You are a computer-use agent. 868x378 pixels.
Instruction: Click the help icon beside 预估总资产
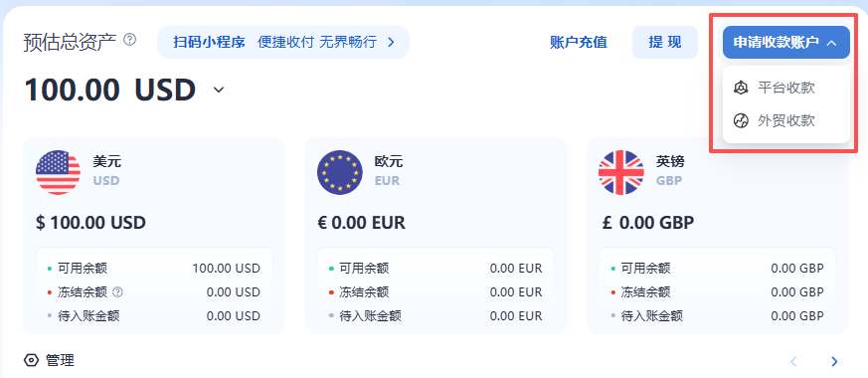click(129, 40)
